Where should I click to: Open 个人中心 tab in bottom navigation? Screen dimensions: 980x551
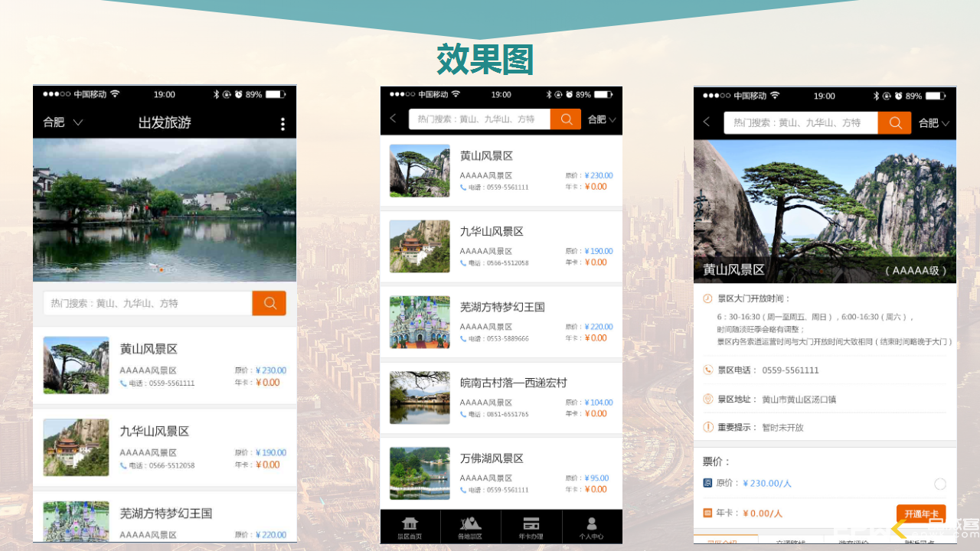click(x=592, y=527)
